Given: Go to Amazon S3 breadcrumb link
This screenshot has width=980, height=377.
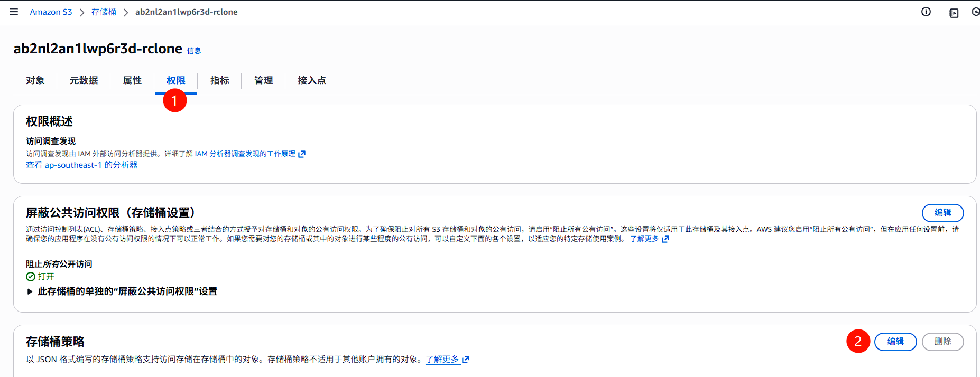Looking at the screenshot, I should tap(51, 12).
